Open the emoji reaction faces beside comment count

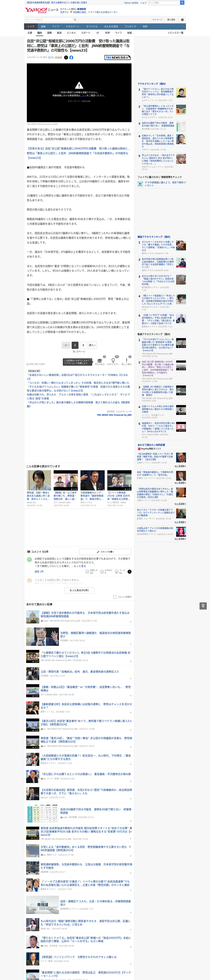click(x=58, y=57)
